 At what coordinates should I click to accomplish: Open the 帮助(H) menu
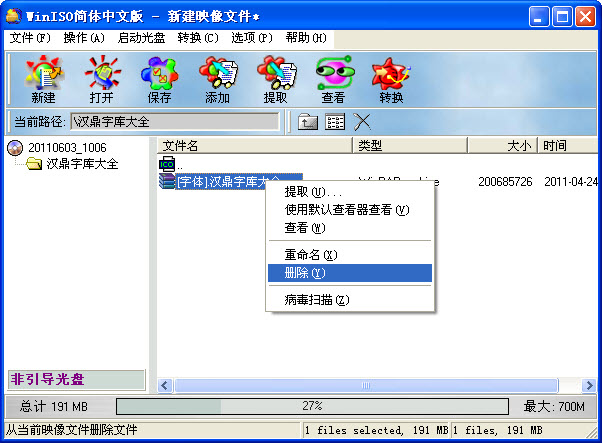tap(306, 38)
